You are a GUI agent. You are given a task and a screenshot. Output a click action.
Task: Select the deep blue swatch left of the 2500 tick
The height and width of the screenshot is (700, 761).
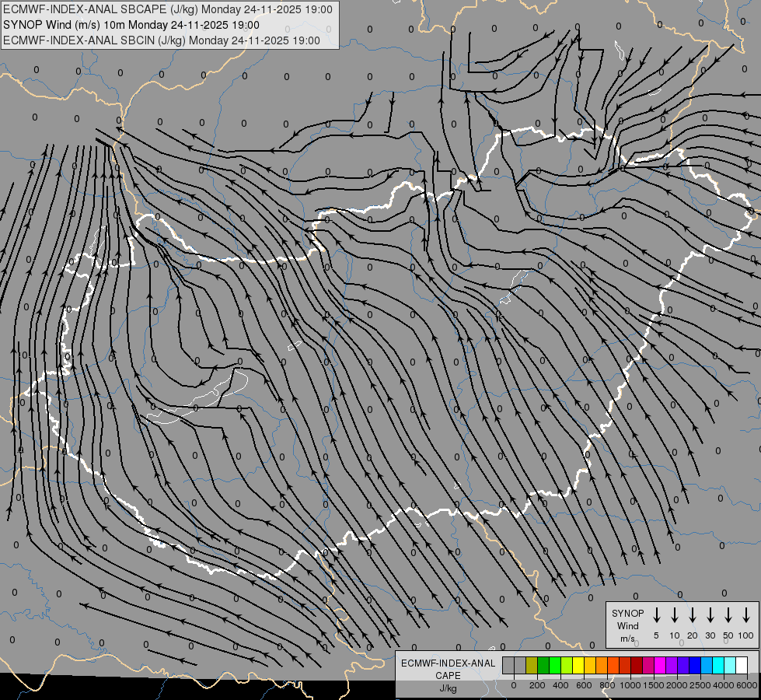[694, 666]
